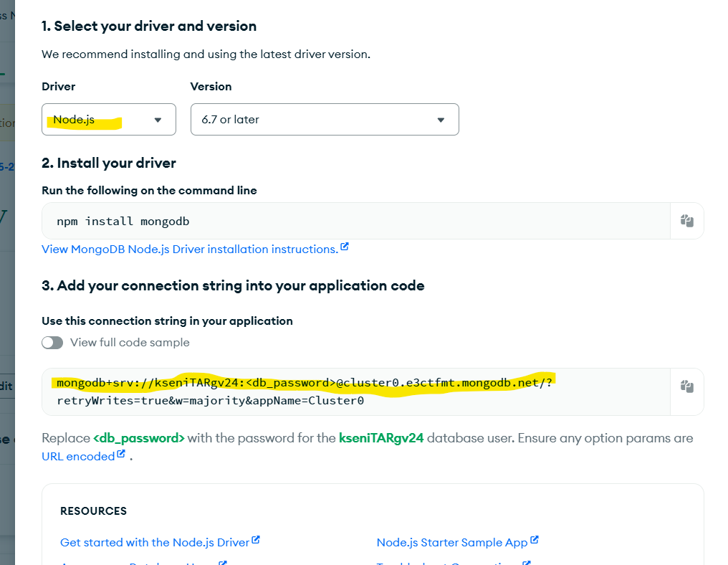Copy the npm install mongodb command
728x565 pixels.
coord(686,221)
